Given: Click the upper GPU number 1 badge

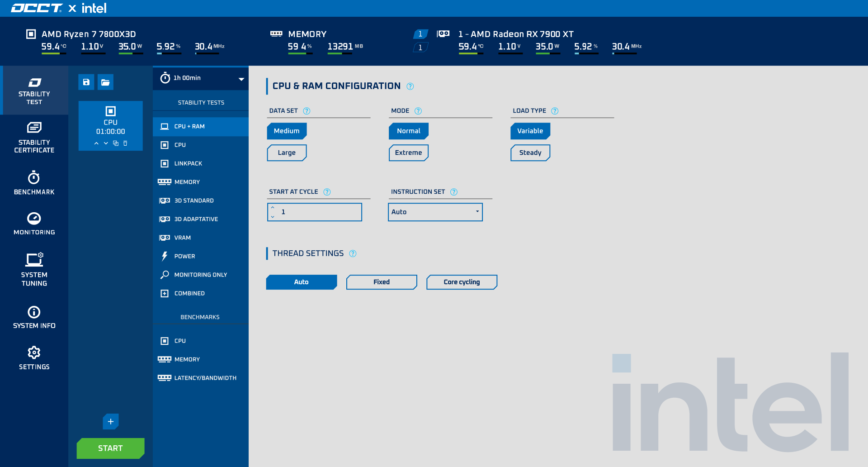Looking at the screenshot, I should pyautogui.click(x=420, y=34).
